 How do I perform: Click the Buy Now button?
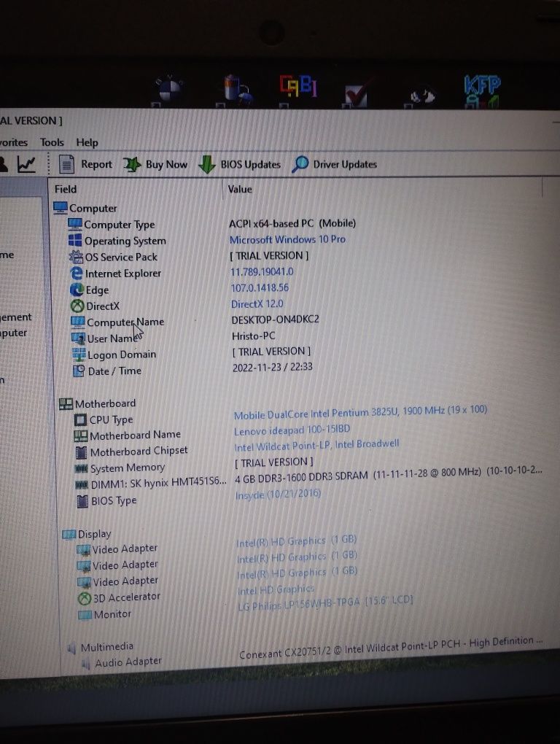(x=155, y=165)
